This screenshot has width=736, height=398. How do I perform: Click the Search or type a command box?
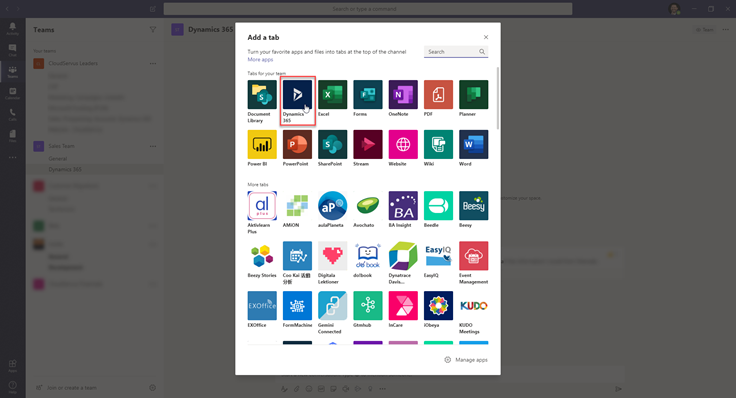tap(368, 9)
